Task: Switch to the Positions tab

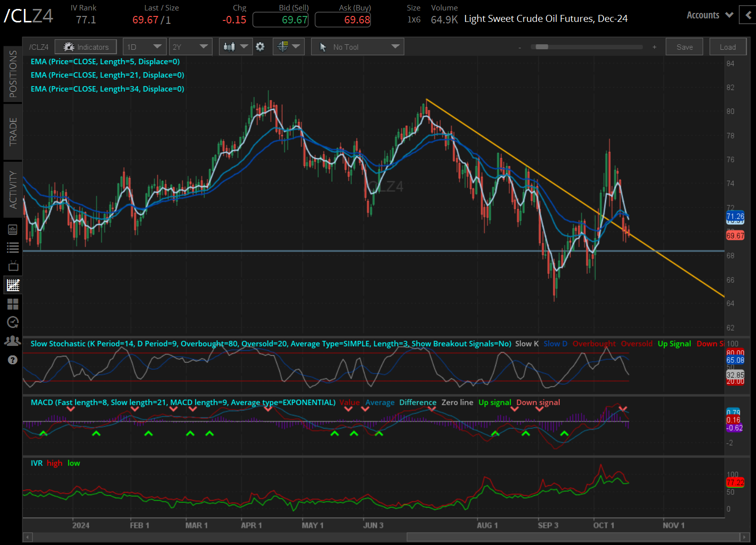Action: coord(13,74)
